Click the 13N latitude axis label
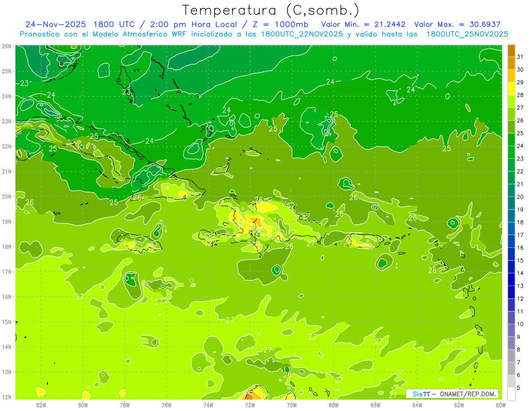Image resolution: width=532 pixels, height=411 pixels. [x=7, y=372]
